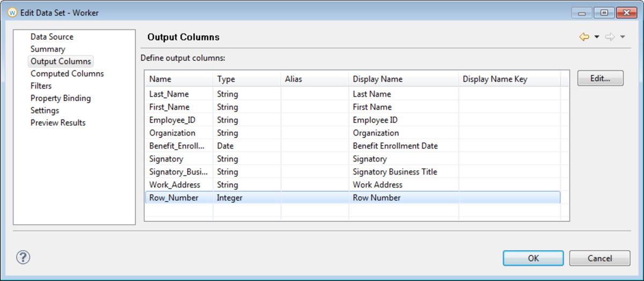Confirm with the OK button

coord(533,258)
